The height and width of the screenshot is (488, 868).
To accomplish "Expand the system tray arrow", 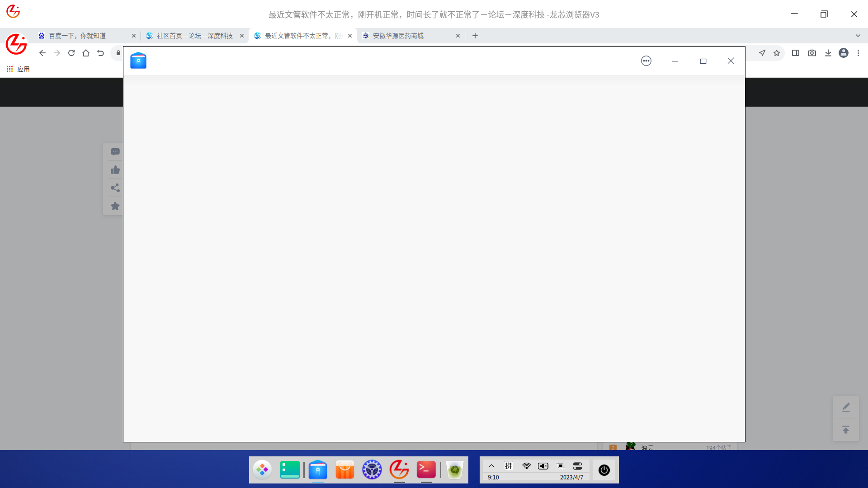I will point(491,466).
